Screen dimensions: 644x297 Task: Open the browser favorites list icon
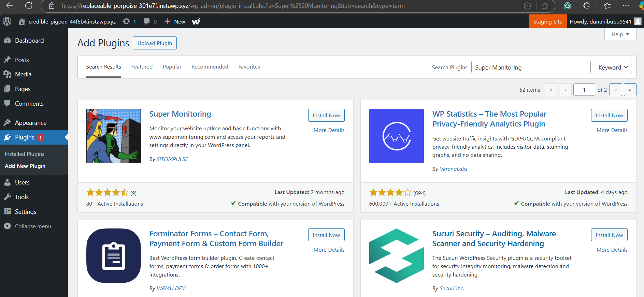(x=607, y=6)
